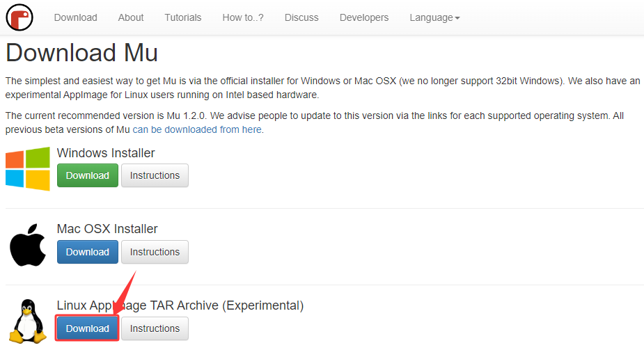
Task: Click the 'Mac OSX Installer' heading text
Action: [107, 229]
